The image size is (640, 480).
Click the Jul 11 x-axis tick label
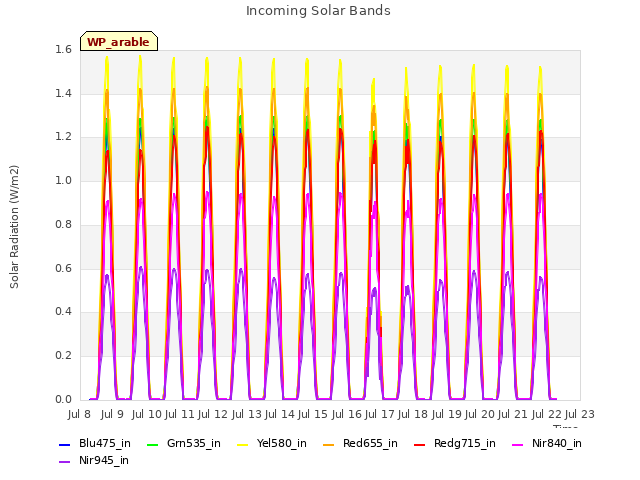(x=180, y=415)
